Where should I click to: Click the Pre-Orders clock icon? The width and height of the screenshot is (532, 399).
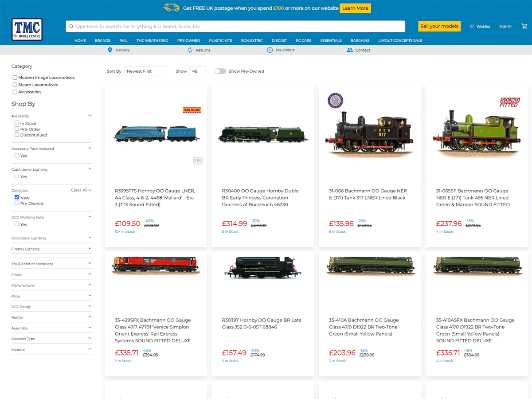click(270, 50)
